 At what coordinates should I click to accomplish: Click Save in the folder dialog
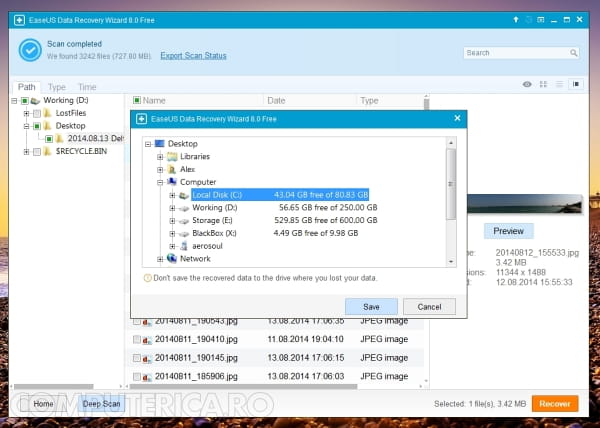[371, 307]
